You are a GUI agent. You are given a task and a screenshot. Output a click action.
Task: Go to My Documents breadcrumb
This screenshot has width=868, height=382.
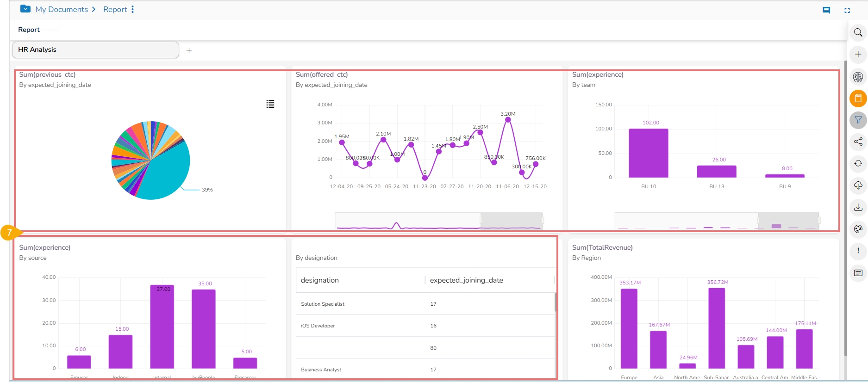(x=61, y=9)
